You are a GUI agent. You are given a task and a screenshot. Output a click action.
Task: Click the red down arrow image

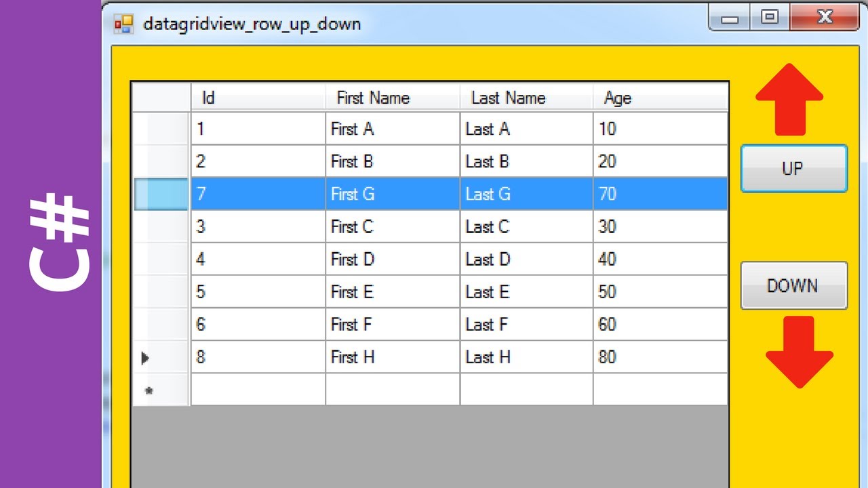click(800, 352)
